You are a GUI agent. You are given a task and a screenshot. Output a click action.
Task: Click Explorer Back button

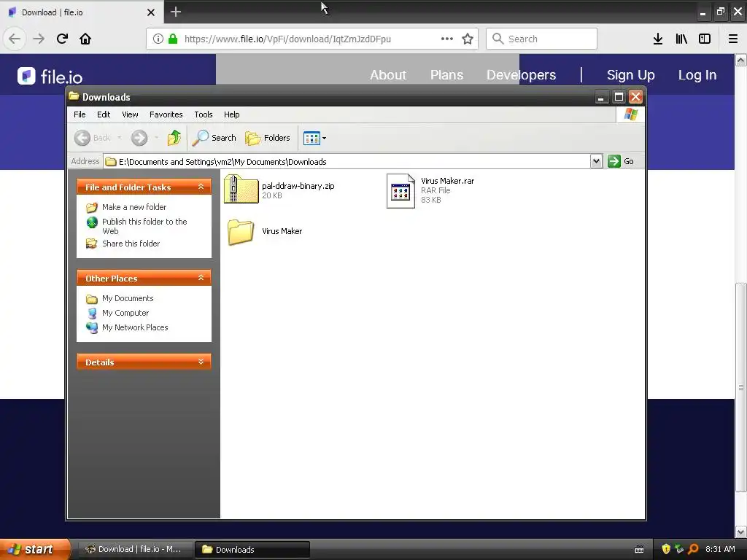[93, 138]
